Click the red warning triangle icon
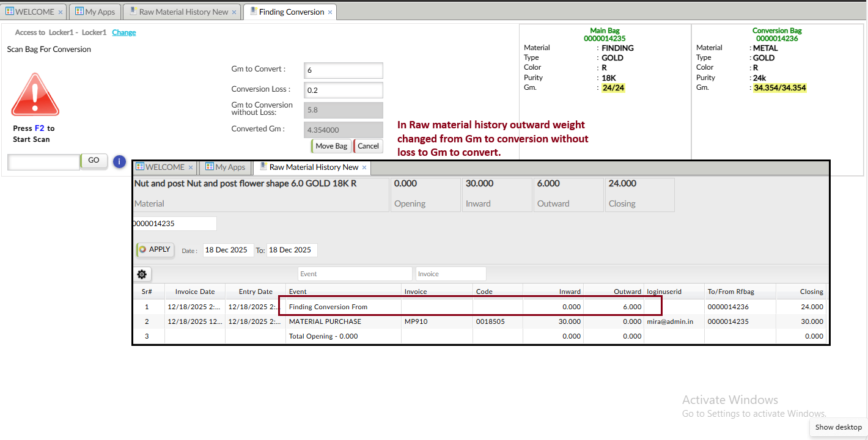868x440 pixels. (x=35, y=96)
